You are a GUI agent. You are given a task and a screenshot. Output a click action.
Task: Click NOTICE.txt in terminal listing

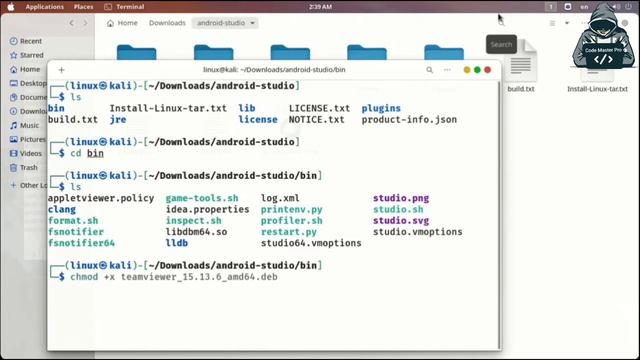tap(316, 120)
